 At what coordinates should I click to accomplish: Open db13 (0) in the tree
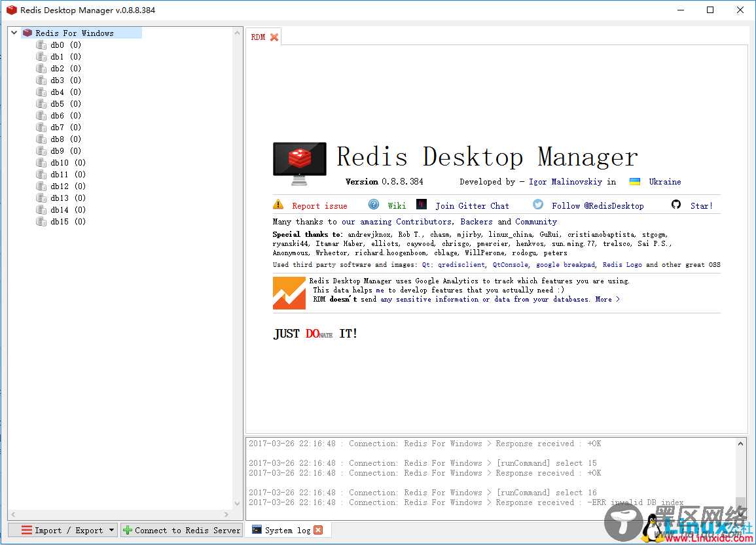pos(68,198)
